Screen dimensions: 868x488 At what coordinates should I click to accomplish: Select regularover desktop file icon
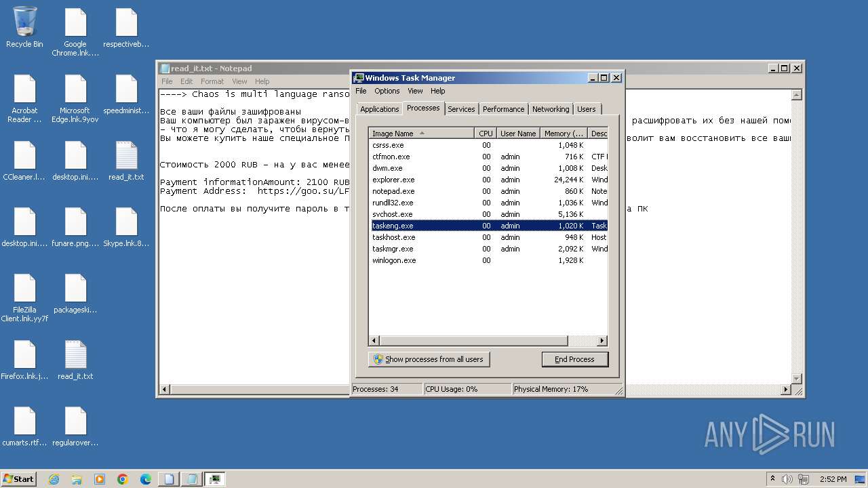75,426
